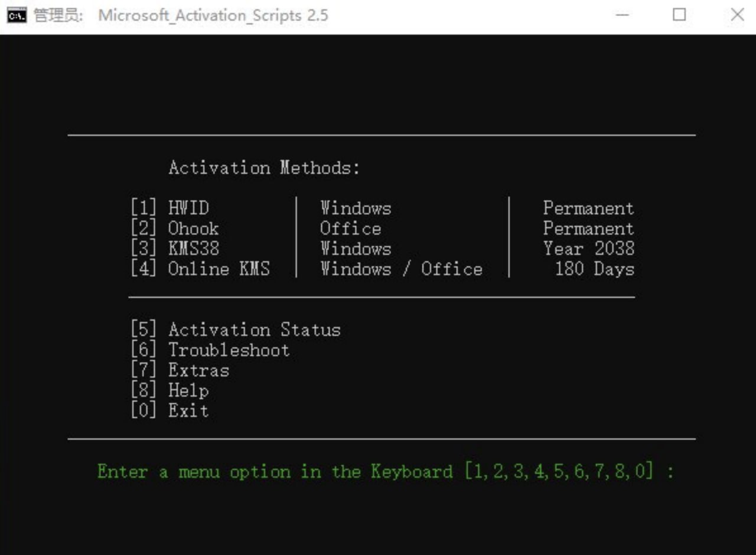
Task: Open the Help menu entry
Action: pyautogui.click(x=188, y=390)
